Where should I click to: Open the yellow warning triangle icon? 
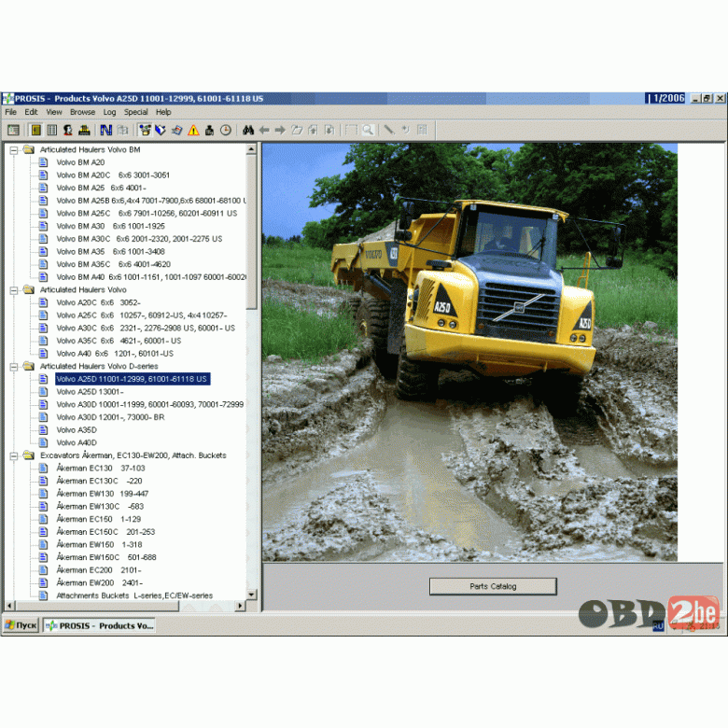coord(193,130)
